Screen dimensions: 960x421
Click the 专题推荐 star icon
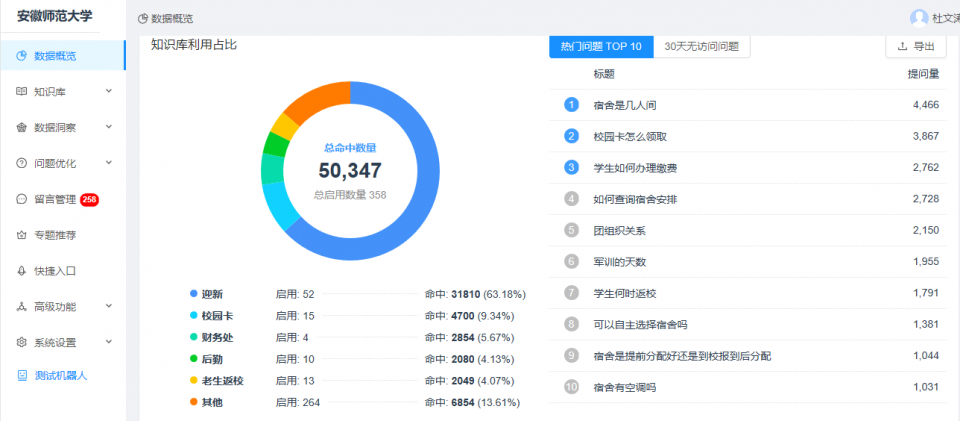(22, 235)
